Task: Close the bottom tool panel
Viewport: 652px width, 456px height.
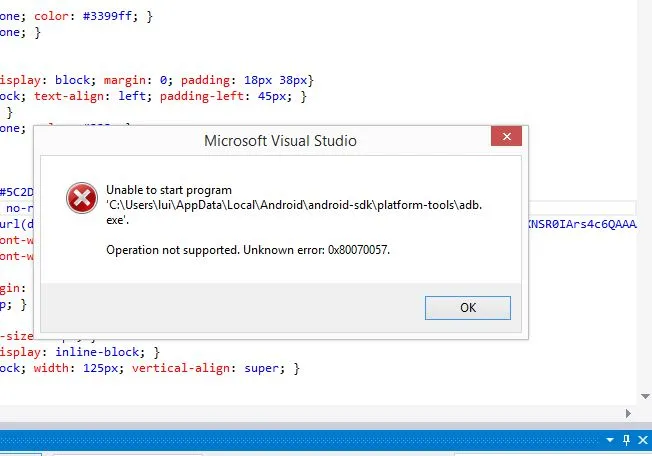Action: [643, 440]
